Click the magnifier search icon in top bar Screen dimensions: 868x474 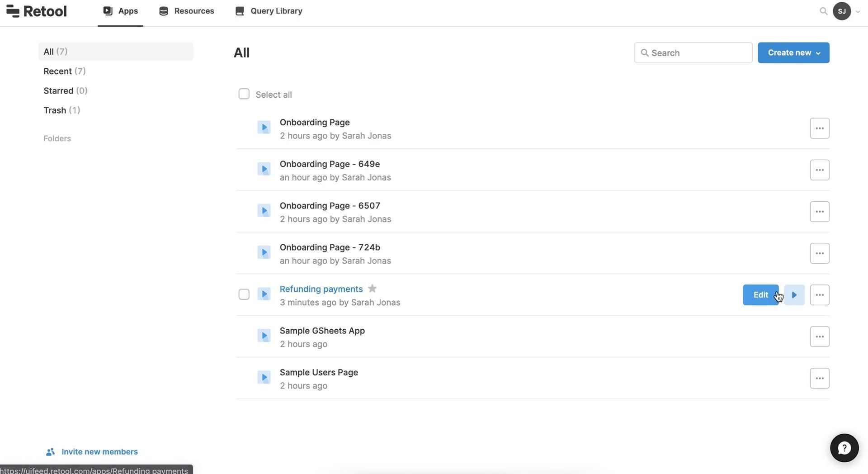tap(823, 11)
